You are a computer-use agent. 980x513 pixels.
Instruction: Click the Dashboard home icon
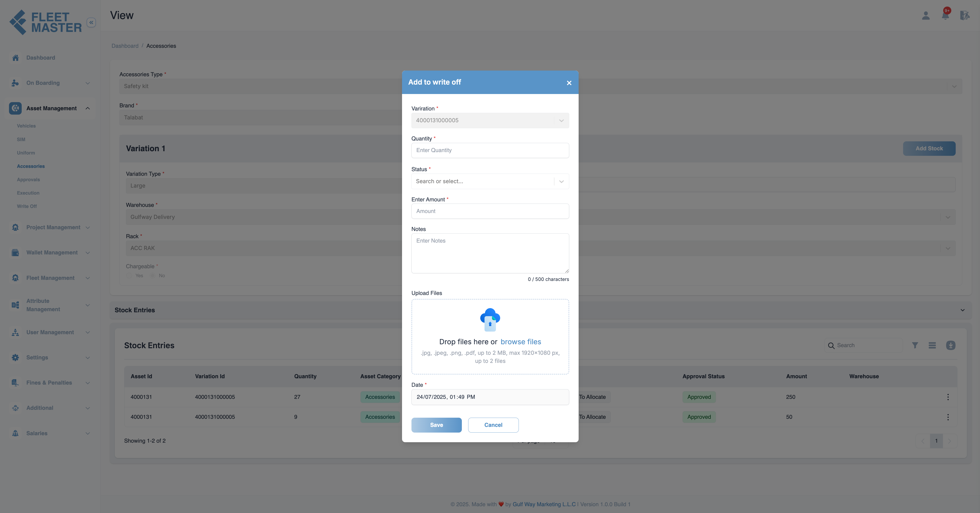coord(15,58)
